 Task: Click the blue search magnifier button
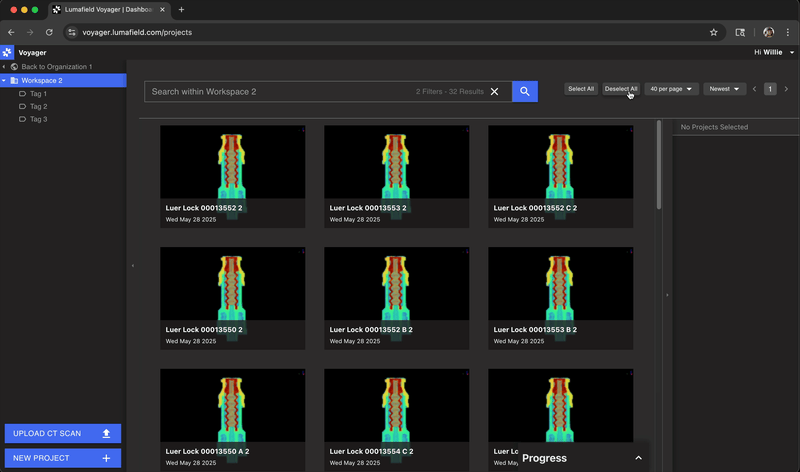[x=525, y=91]
